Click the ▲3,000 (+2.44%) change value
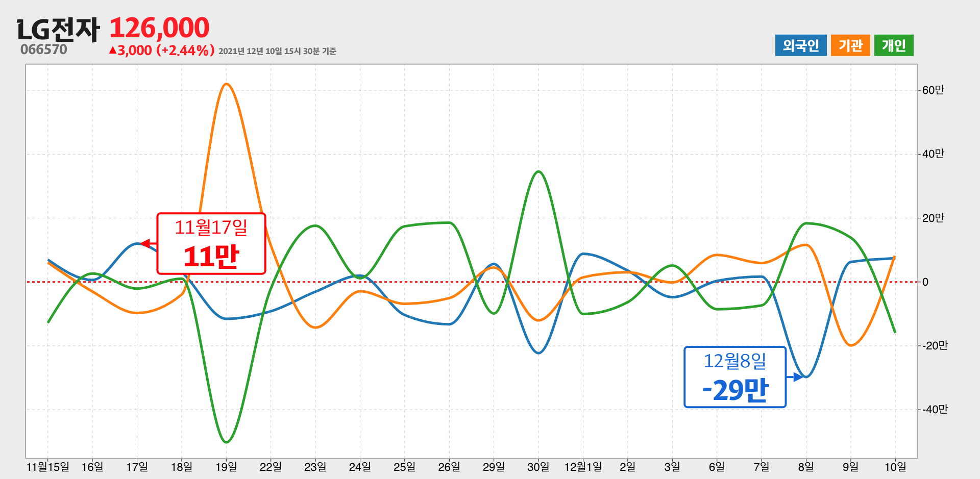This screenshot has height=479, width=980. click(x=161, y=51)
